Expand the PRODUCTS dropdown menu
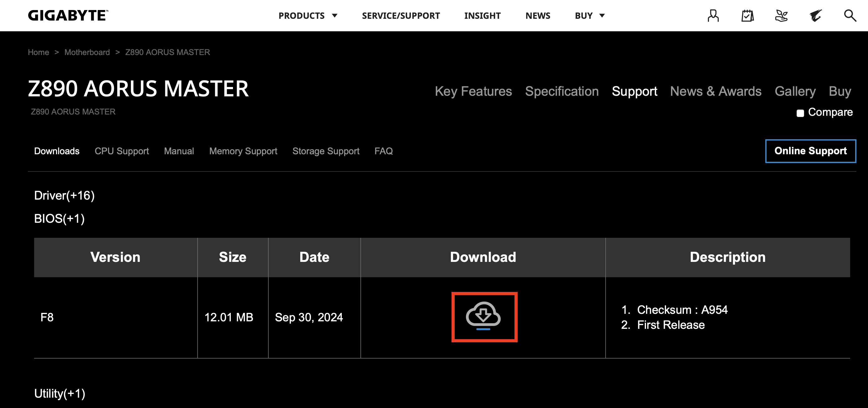 (x=307, y=15)
